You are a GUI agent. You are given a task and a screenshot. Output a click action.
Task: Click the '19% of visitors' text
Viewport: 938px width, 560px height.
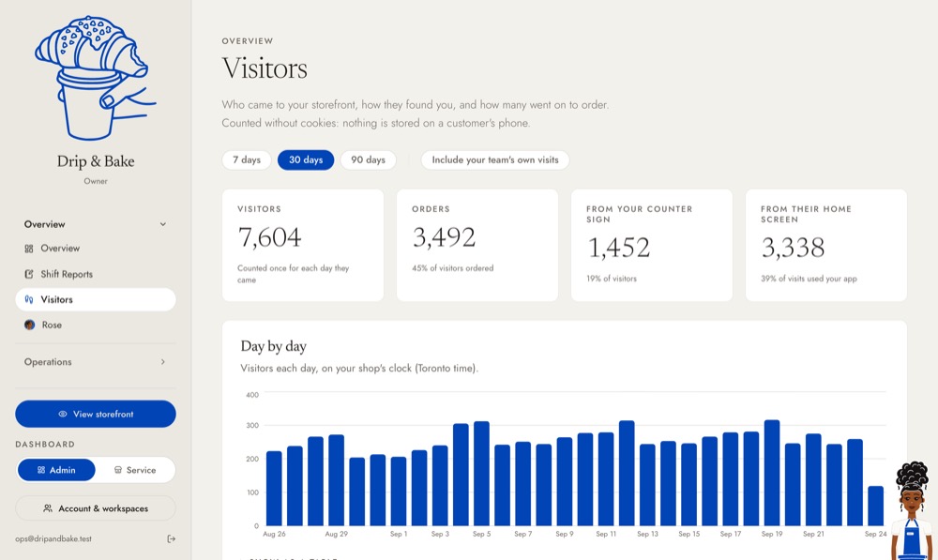coord(612,279)
